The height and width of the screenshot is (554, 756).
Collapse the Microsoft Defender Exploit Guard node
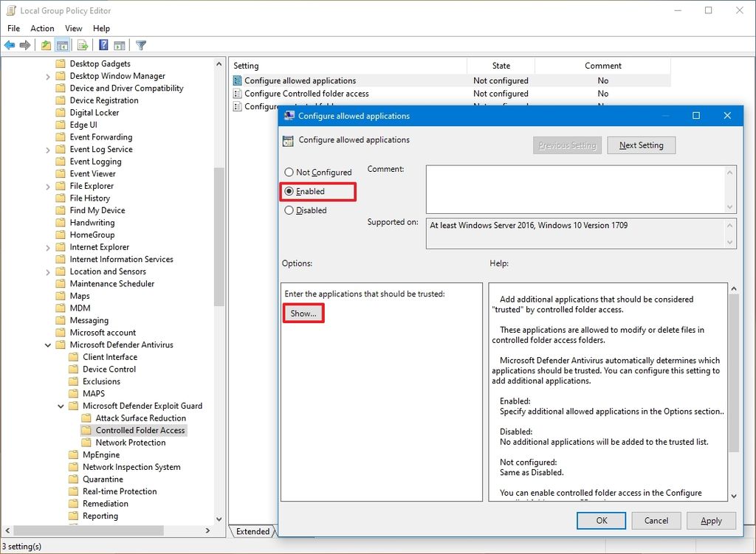[61, 406]
